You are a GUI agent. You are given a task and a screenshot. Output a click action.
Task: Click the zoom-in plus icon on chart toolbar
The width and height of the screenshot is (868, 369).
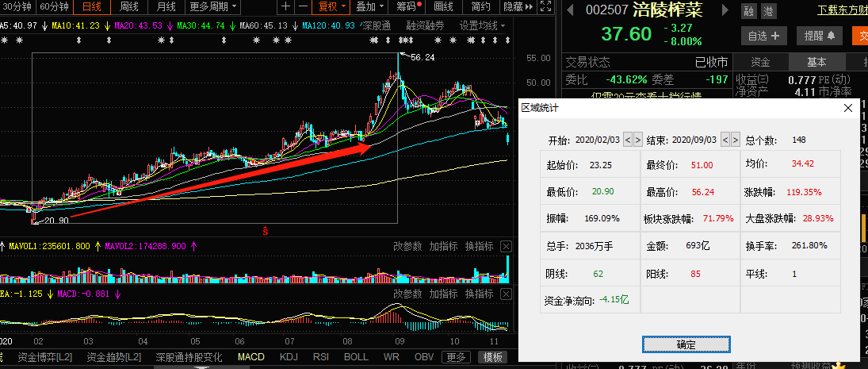(x=286, y=7)
